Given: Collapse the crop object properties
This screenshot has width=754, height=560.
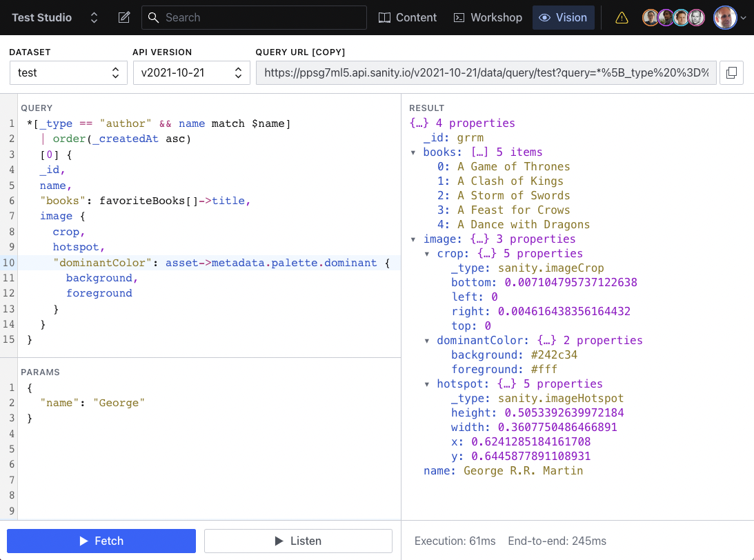Looking at the screenshot, I should pyautogui.click(x=427, y=253).
